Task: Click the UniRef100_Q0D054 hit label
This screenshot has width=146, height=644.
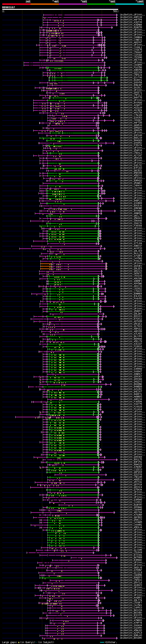Action: [131, 82]
